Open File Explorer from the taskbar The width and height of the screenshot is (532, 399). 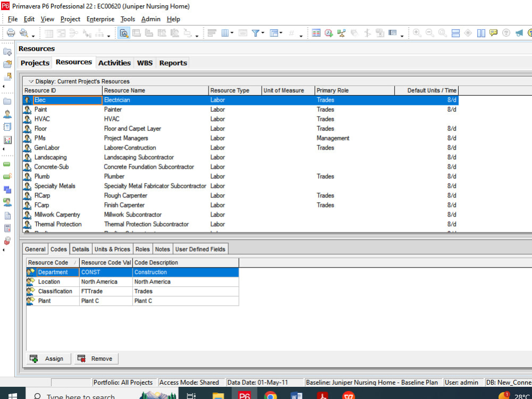point(218,395)
